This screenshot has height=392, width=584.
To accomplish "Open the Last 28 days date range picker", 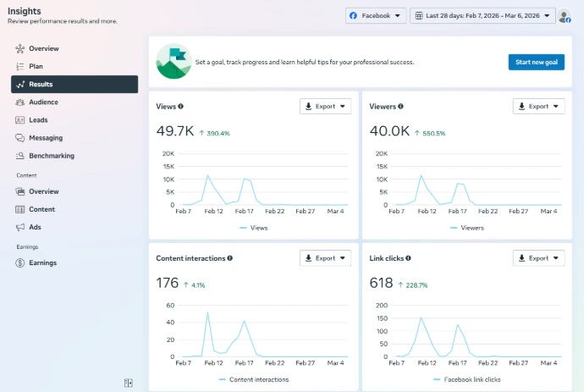I will pos(482,15).
